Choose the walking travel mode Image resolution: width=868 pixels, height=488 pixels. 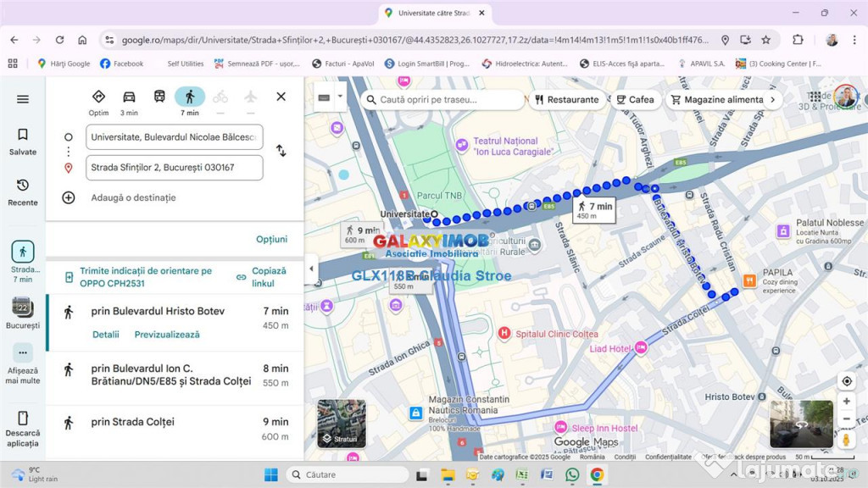(x=190, y=97)
